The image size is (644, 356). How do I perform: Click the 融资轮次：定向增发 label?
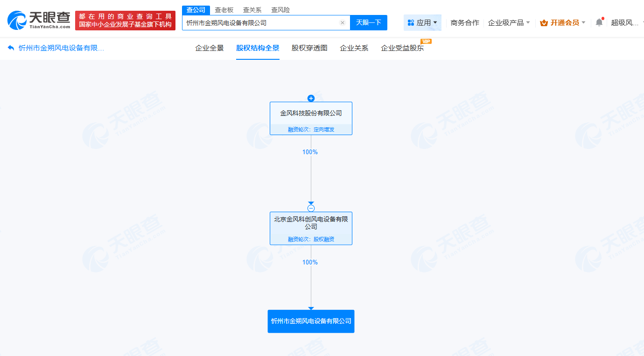(311, 129)
